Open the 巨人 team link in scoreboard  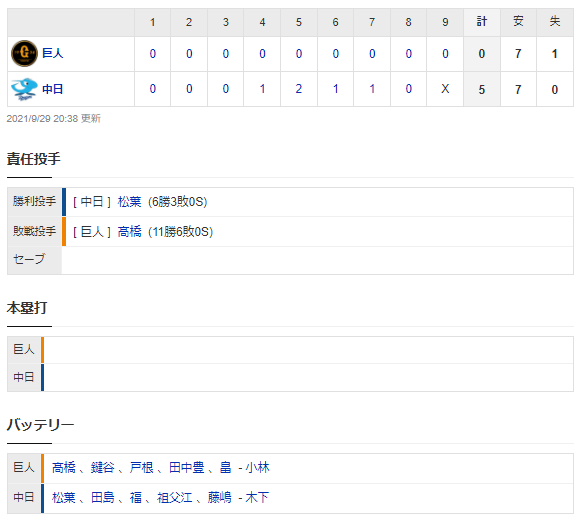tap(53, 54)
